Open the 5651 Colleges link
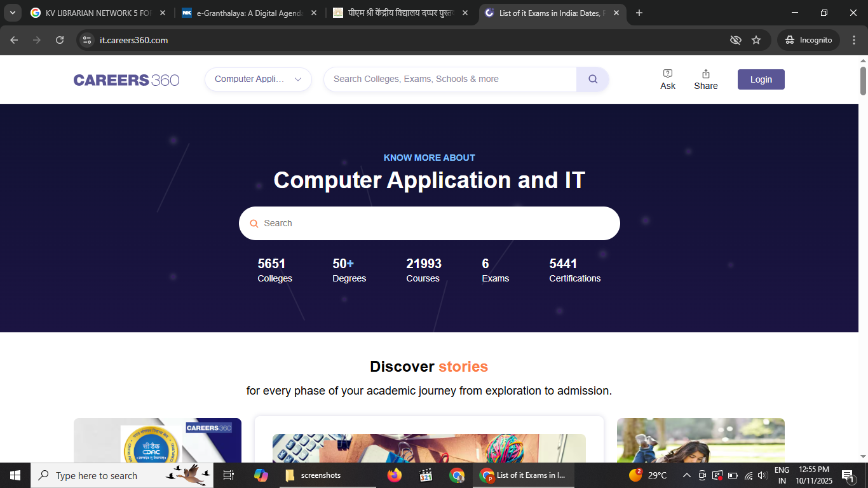This screenshot has height=488, width=868. [275, 270]
